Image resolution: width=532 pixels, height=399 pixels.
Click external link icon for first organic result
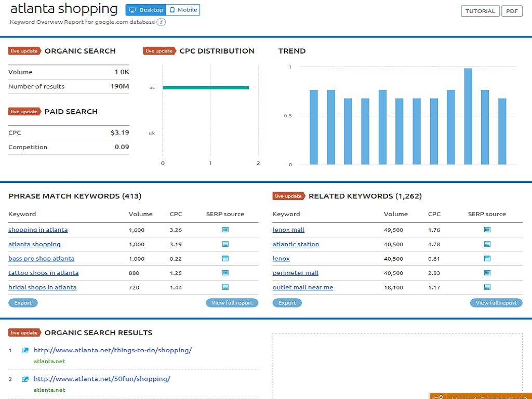click(25, 351)
